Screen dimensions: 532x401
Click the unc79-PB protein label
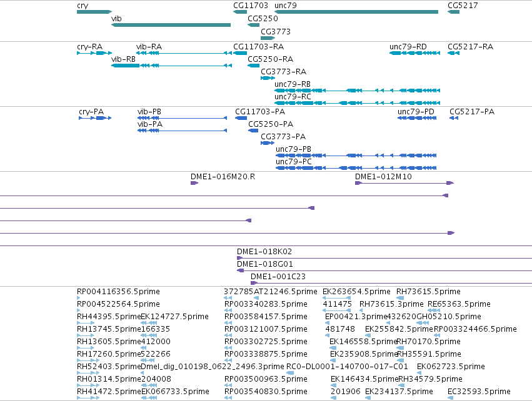(x=293, y=149)
